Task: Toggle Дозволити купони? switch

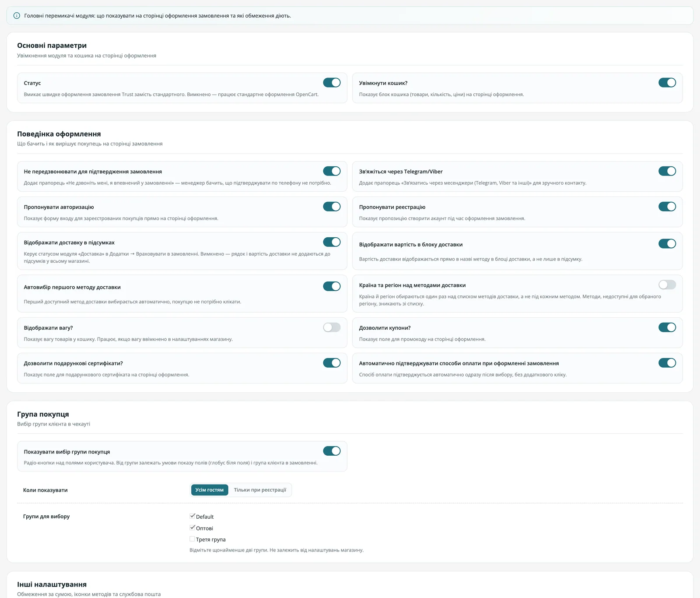Action: tap(667, 327)
